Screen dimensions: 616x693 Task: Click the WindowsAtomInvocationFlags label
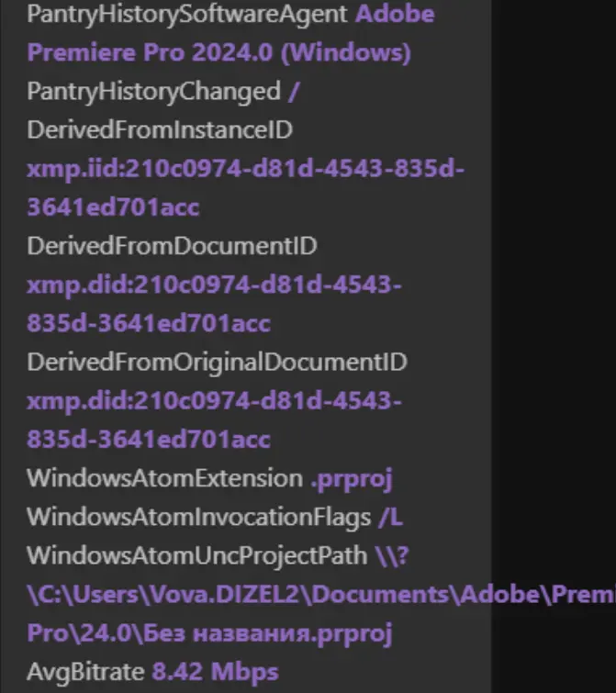tap(198, 517)
